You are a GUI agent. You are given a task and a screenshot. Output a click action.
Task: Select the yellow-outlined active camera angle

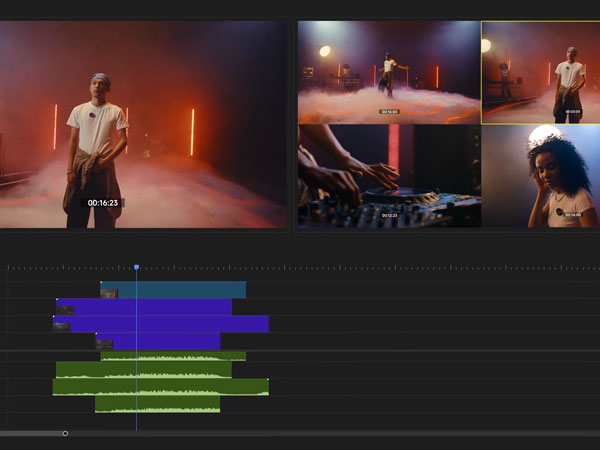541,73
